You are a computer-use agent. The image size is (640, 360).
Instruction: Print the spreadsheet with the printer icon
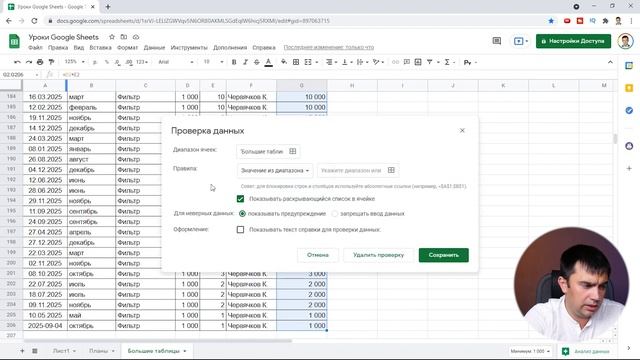click(40, 62)
